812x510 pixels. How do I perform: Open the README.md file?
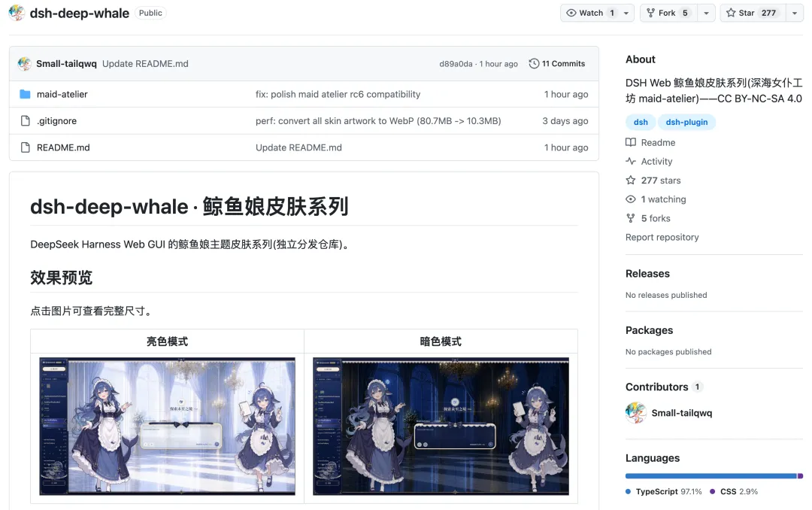pos(63,147)
